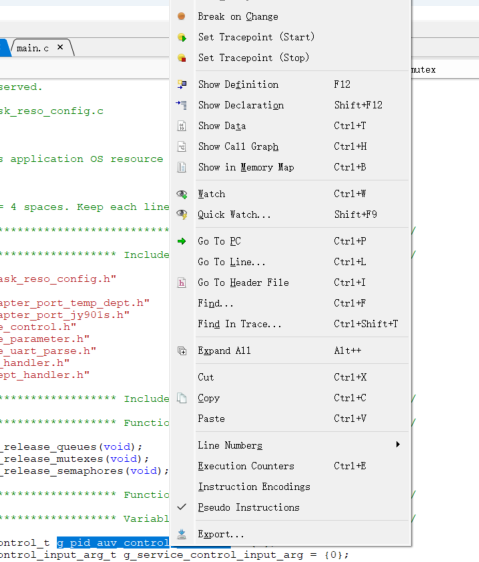Click the Expand All icon
This screenshot has width=479, height=562.
coord(182,351)
